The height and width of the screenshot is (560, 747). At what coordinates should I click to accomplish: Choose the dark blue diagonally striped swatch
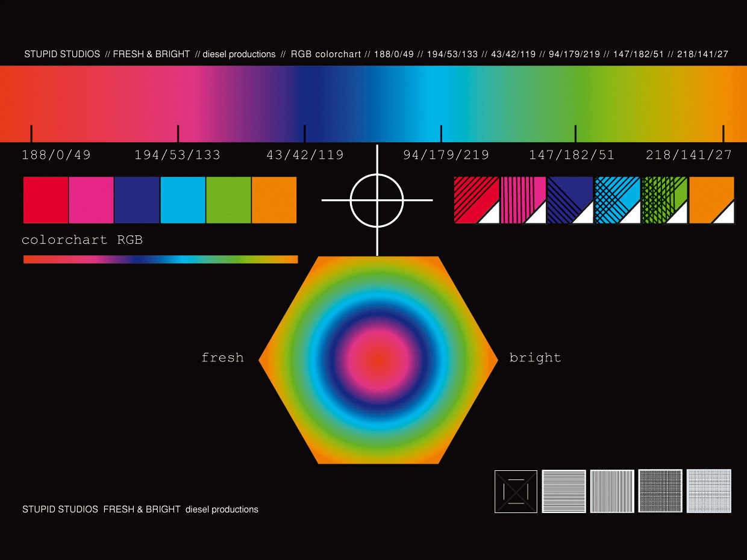tap(570, 200)
